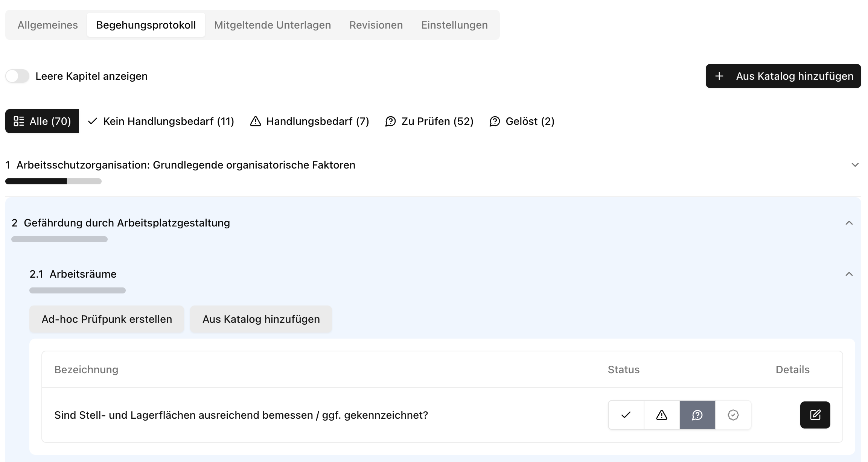The image size is (868, 462).
Task: Open the Mitgeltende Unterlagen tab
Action: click(x=272, y=24)
